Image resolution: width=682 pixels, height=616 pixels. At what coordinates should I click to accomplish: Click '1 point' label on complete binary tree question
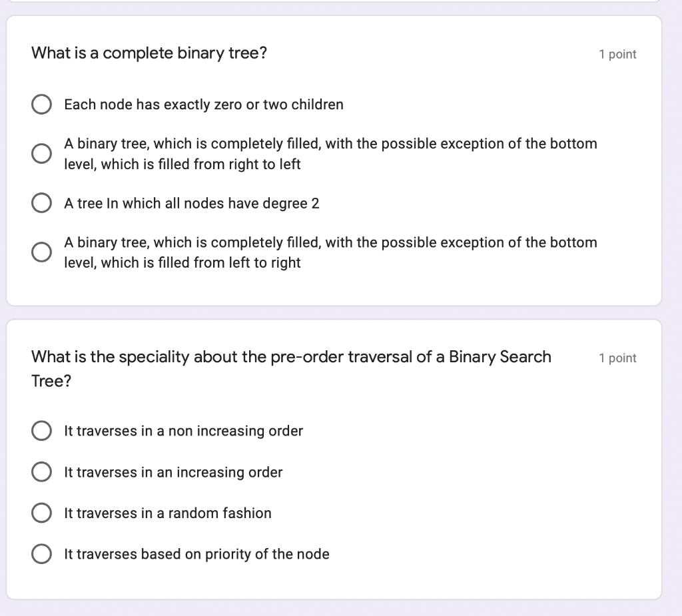(x=617, y=55)
